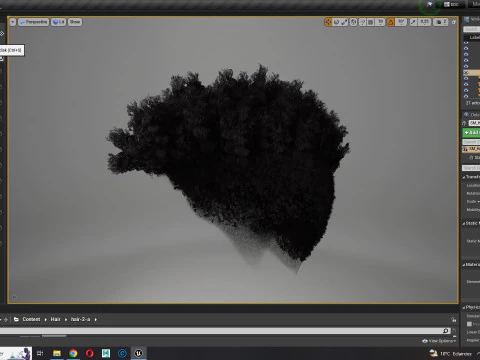
Task: Toggle the Content Browser lock icon
Action: click(453, 320)
